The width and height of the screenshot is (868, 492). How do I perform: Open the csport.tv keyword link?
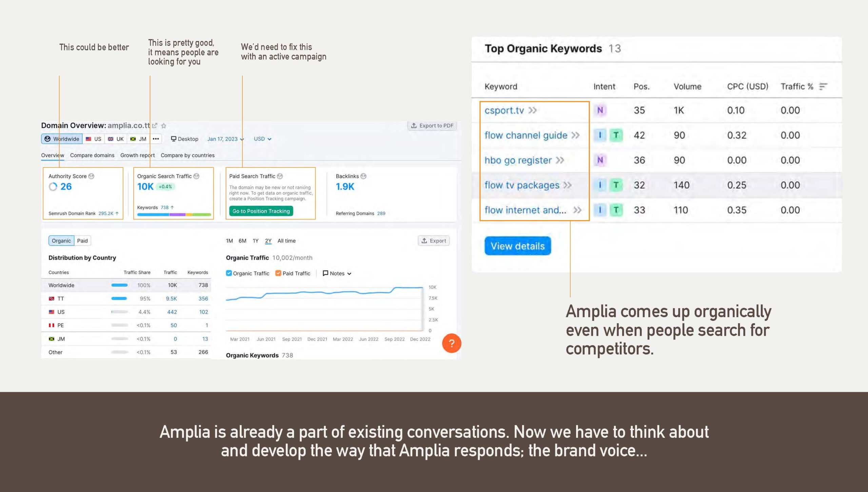pyautogui.click(x=504, y=110)
